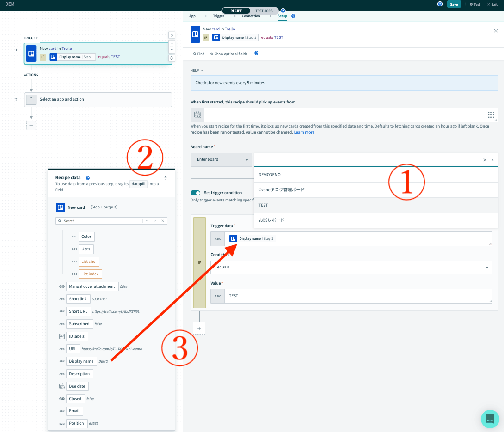
Task: Click the Test button
Action: [475, 4]
